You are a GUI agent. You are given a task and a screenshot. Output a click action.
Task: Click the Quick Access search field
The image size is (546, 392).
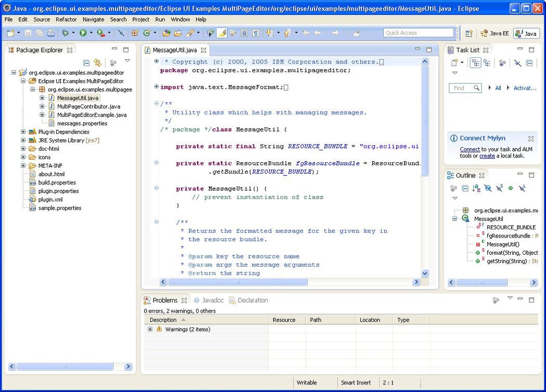419,33
